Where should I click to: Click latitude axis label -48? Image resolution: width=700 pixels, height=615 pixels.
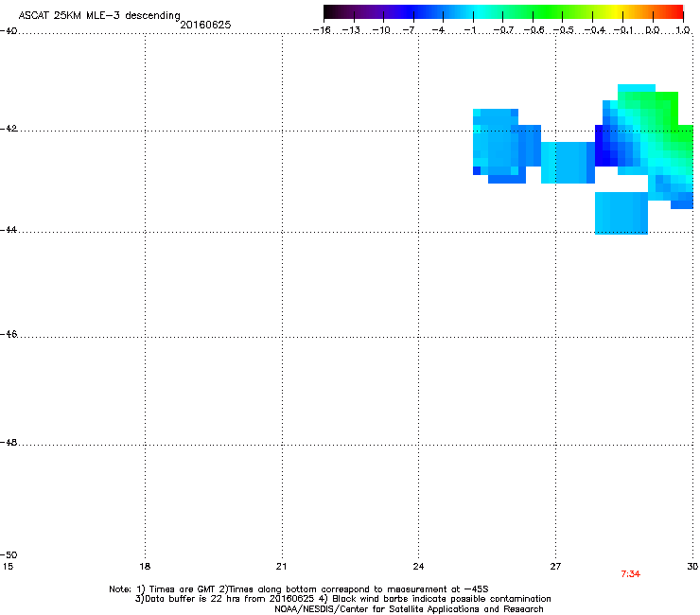point(9,442)
